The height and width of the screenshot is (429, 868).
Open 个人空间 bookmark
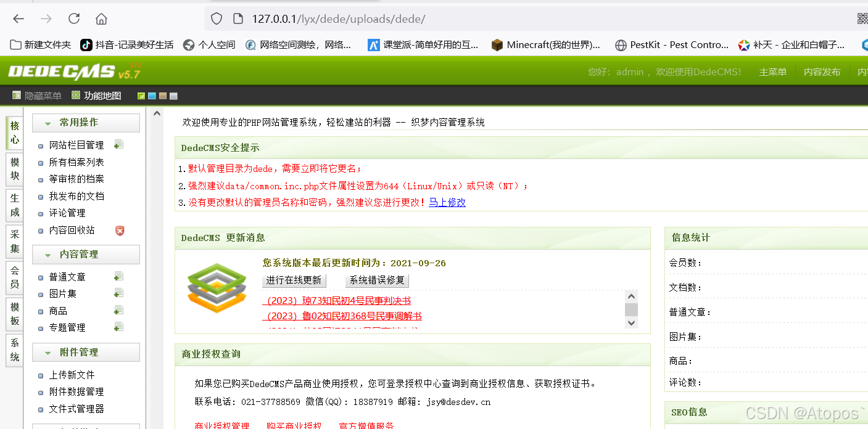[x=209, y=45]
